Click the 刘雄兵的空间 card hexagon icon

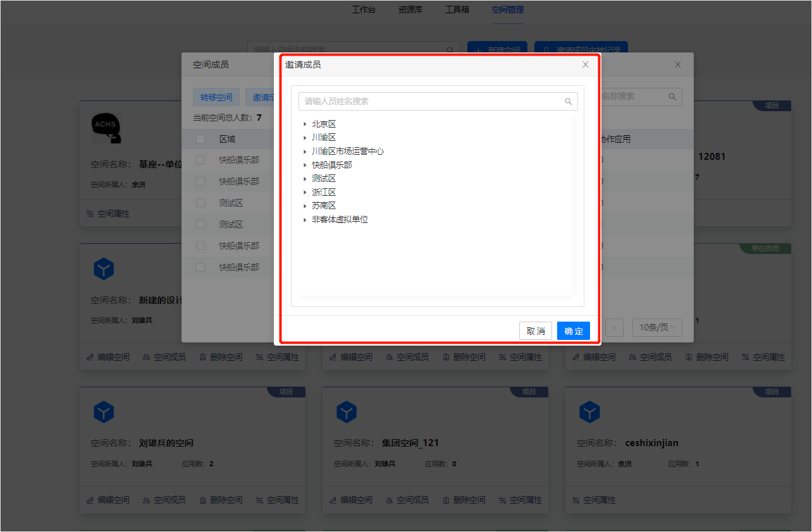click(x=104, y=413)
